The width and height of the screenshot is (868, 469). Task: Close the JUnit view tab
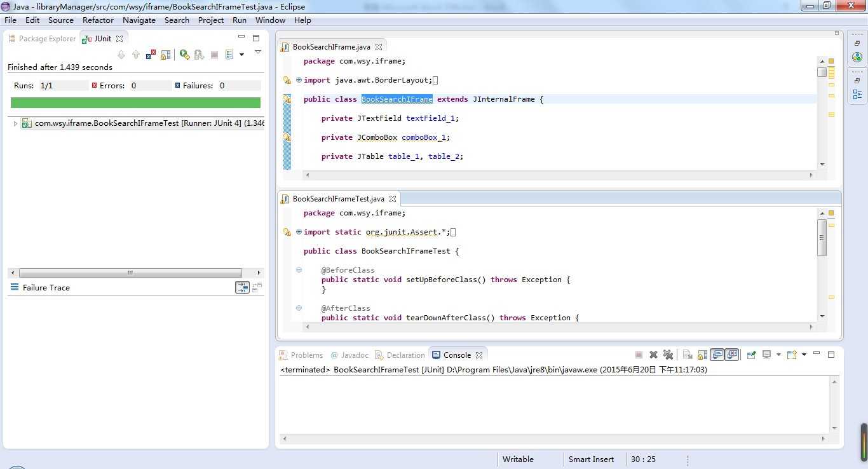point(119,39)
